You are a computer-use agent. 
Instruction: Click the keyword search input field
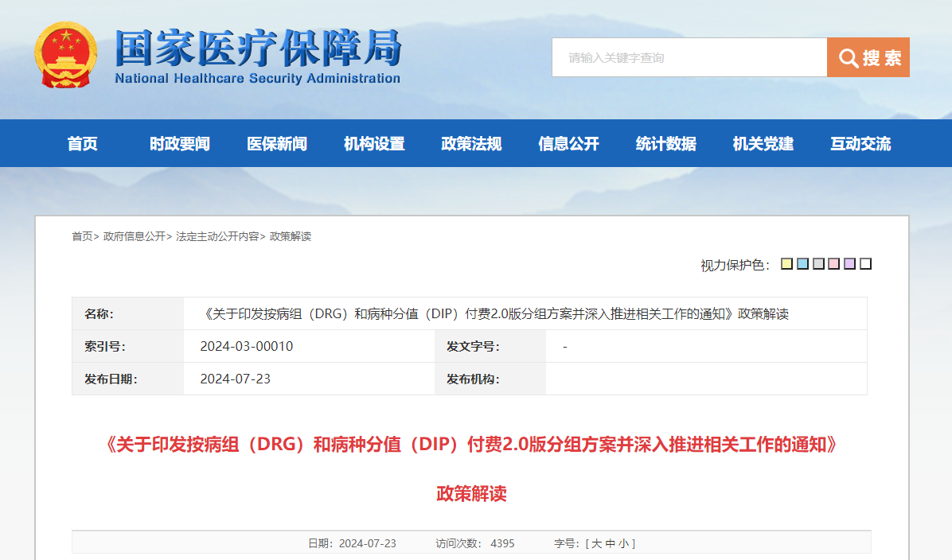(x=689, y=57)
